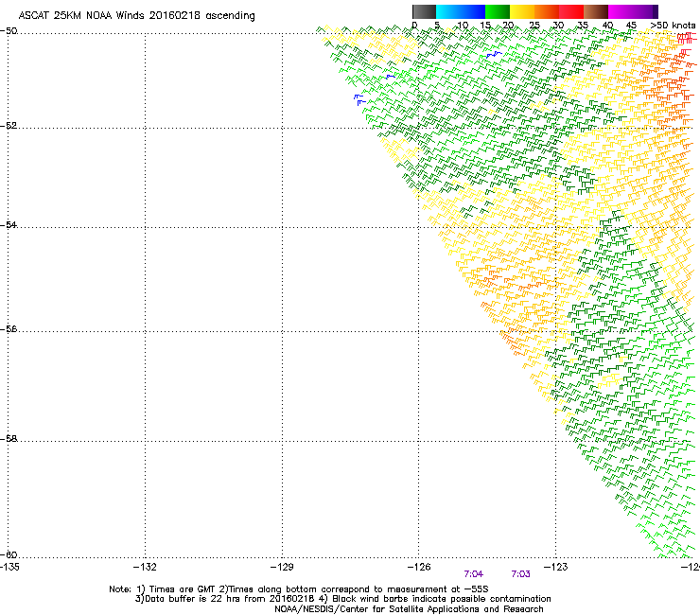
Task: Click the -50 latitude axis label
Action: 9,31
